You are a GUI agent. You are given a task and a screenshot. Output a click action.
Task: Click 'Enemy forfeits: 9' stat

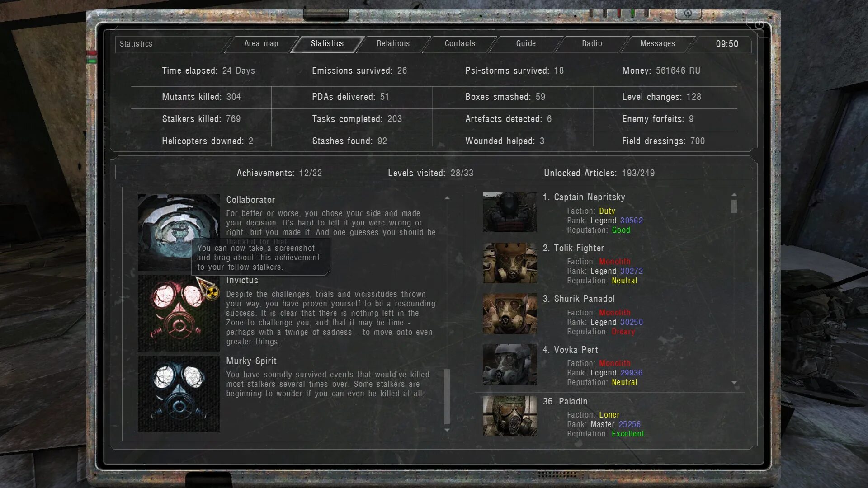tap(658, 119)
